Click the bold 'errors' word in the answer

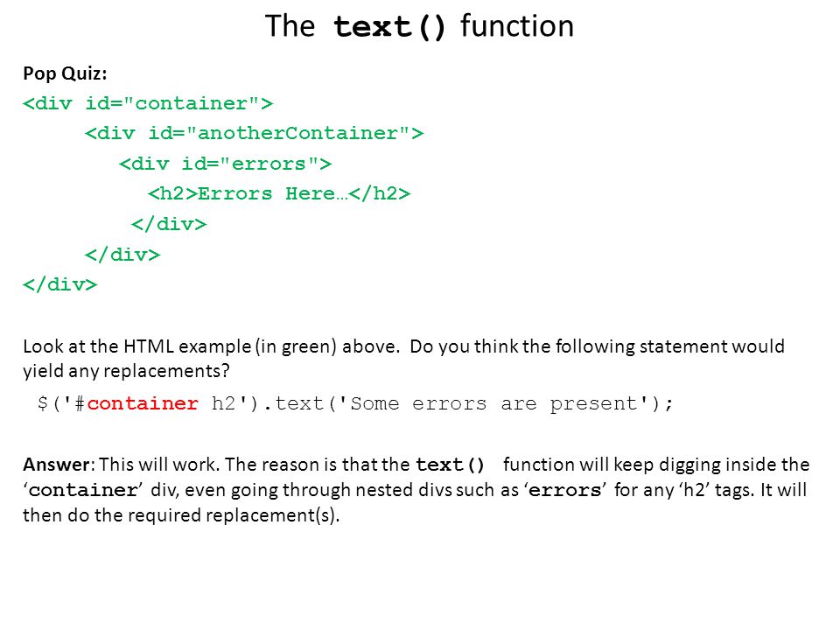(564, 490)
